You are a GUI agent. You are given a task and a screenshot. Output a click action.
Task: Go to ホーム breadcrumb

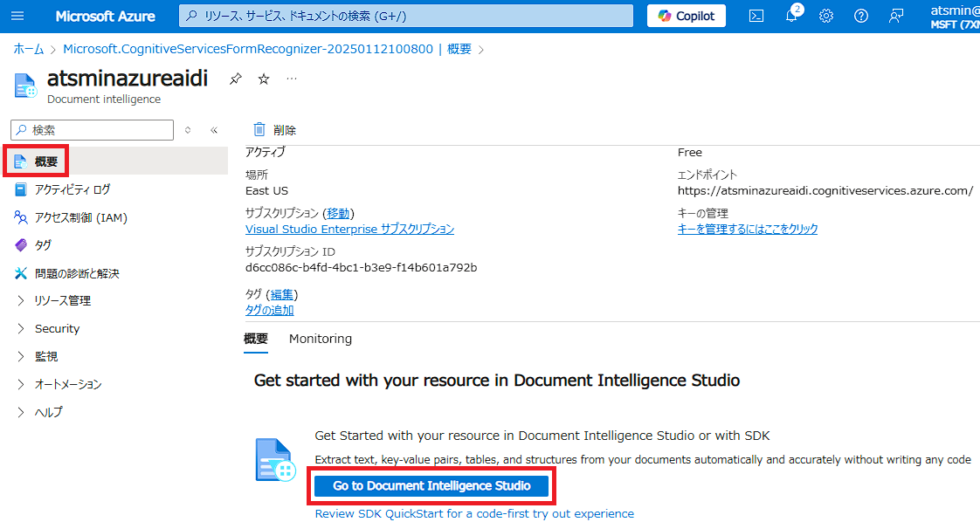point(29,50)
